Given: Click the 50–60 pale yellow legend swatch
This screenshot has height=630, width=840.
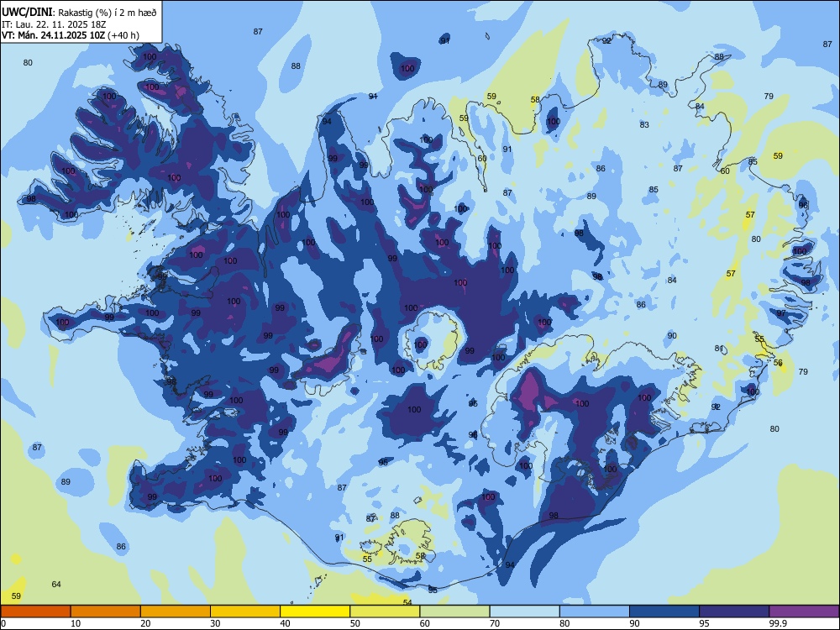Looking at the screenshot, I should (385, 612).
